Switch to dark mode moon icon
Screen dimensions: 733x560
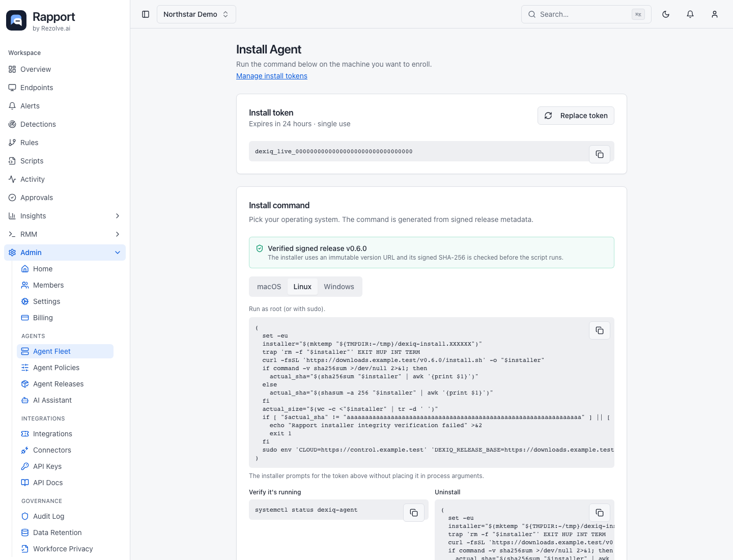[x=666, y=14]
